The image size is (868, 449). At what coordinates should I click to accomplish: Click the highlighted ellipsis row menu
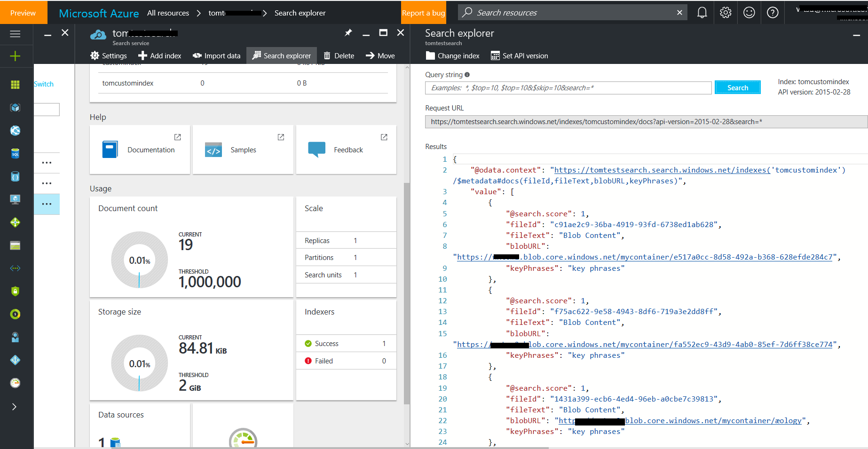click(x=47, y=204)
